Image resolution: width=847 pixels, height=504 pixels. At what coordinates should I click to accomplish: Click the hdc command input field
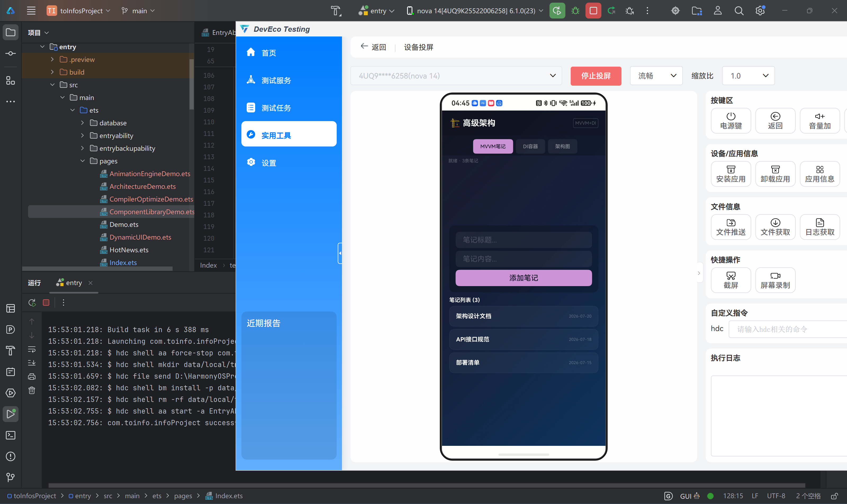coord(787,329)
